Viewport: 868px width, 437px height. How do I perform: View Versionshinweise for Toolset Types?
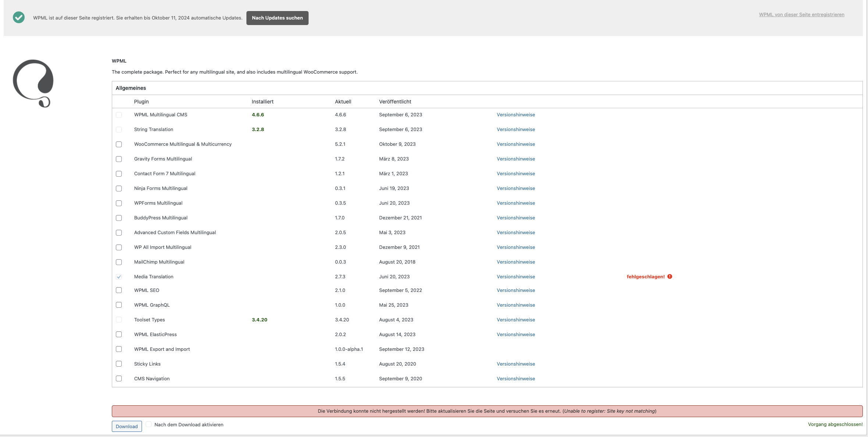[516, 320]
